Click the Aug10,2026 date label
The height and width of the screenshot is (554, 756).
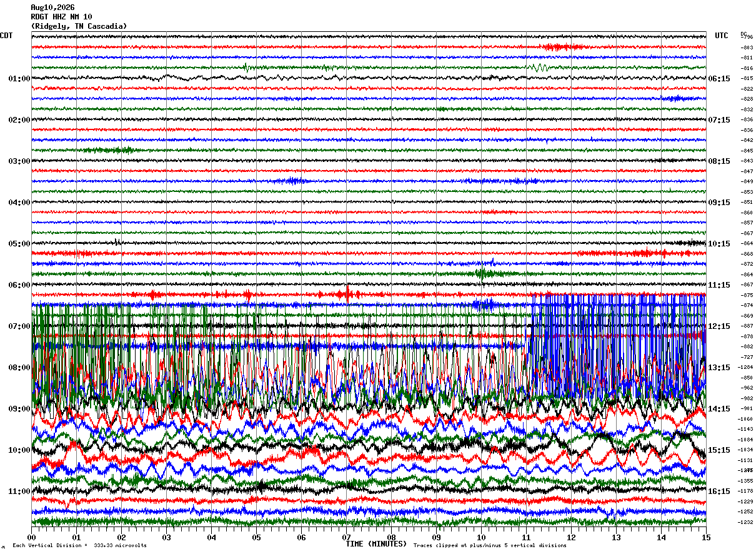tap(52, 8)
